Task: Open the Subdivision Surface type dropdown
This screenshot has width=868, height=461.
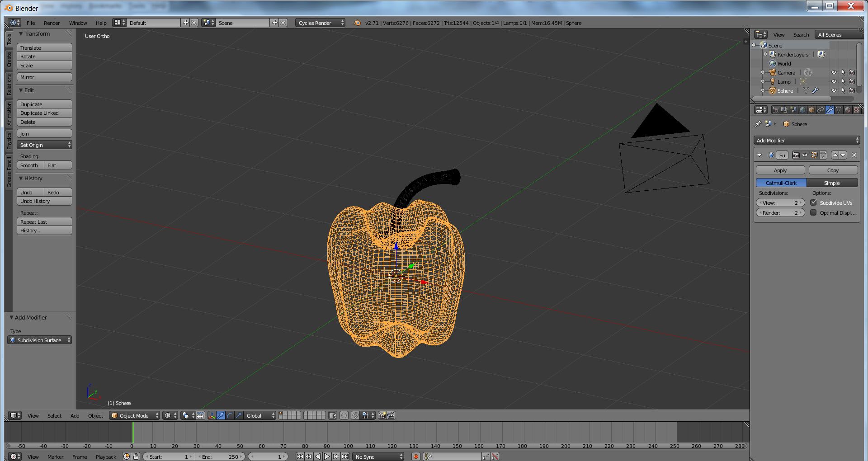Action: coord(40,340)
